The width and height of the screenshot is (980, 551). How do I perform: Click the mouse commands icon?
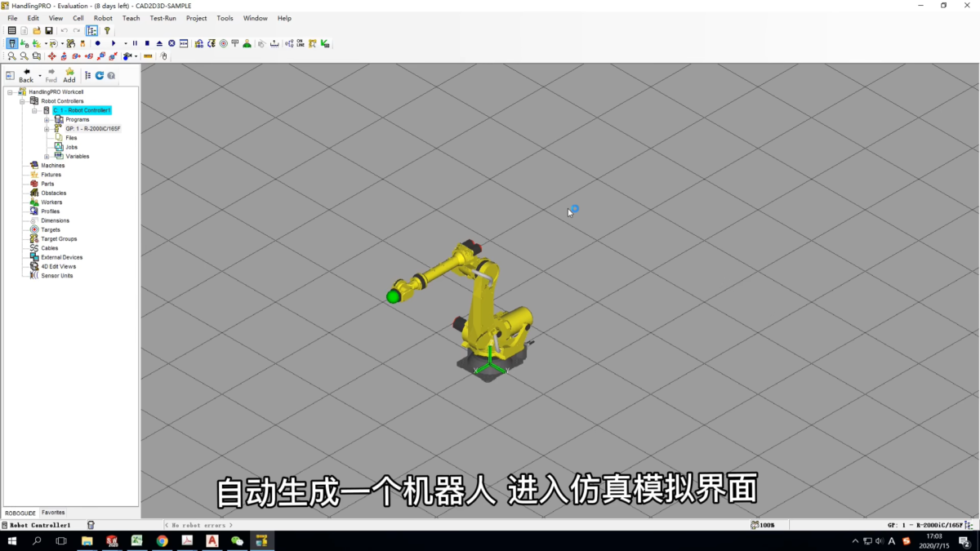[163, 56]
